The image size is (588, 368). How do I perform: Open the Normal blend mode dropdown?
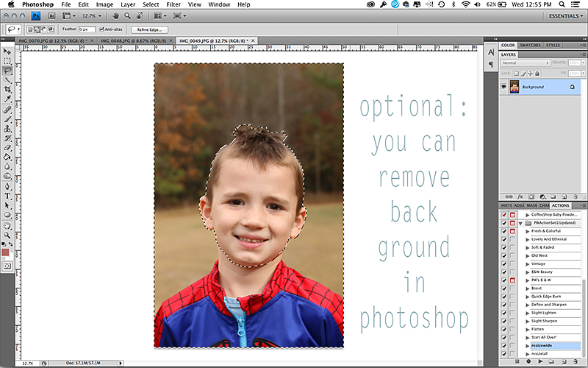[x=526, y=63]
